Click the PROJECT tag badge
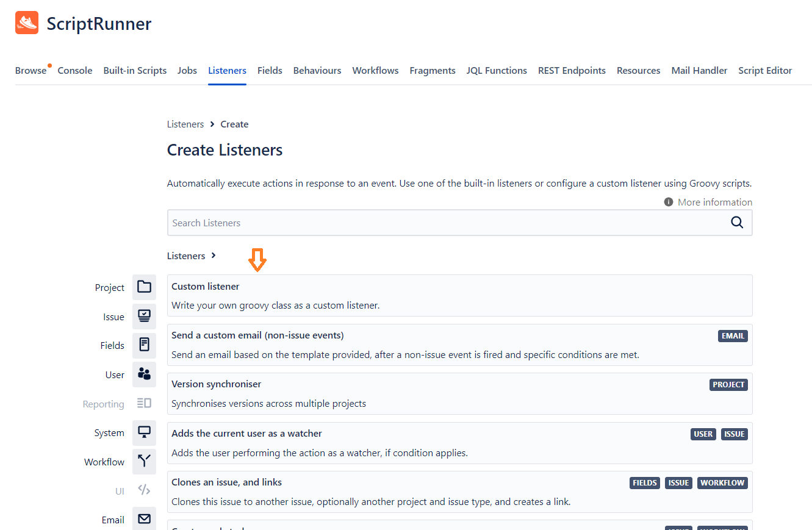The height and width of the screenshot is (530, 812). (x=729, y=385)
